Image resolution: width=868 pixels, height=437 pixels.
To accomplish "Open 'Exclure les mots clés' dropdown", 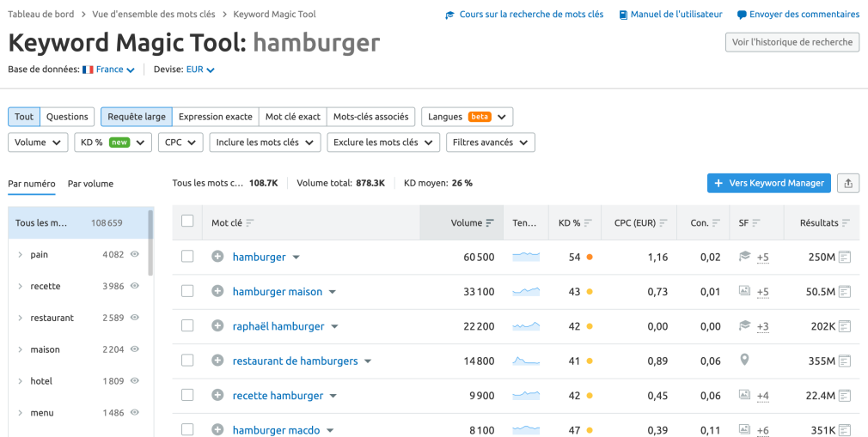I will 383,143.
